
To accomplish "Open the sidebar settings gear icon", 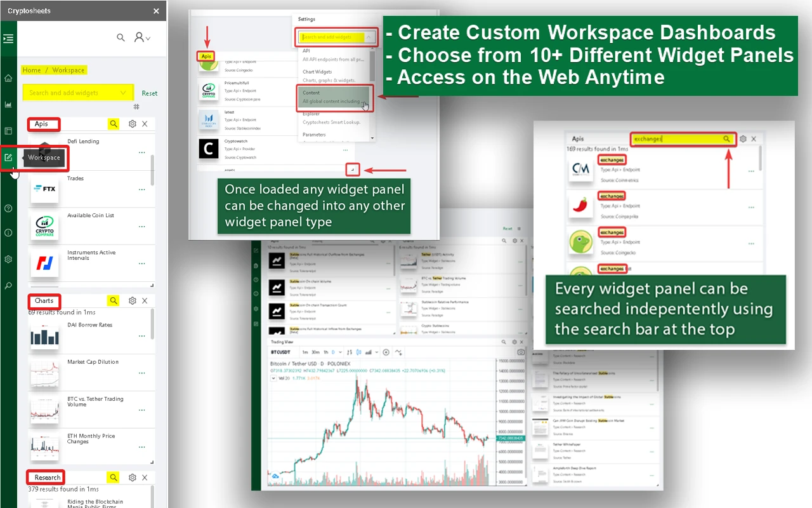I will (8, 259).
